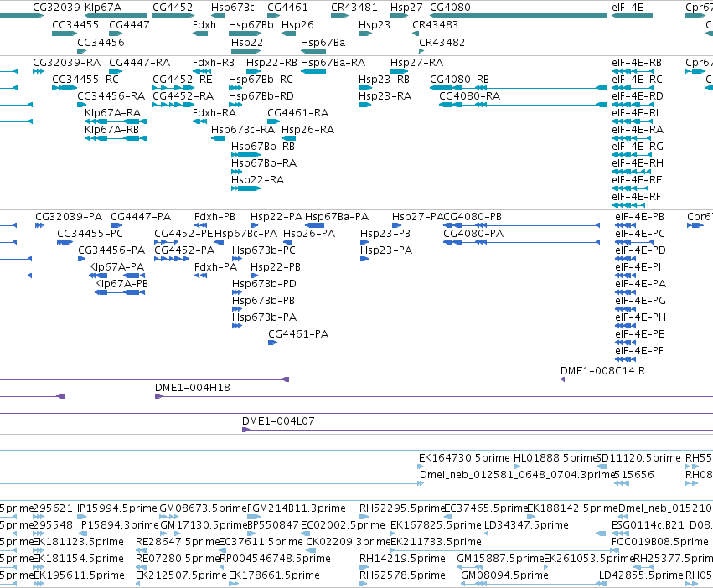Click the CG34455 gene label
This screenshot has width=713, height=588.
coord(75,25)
